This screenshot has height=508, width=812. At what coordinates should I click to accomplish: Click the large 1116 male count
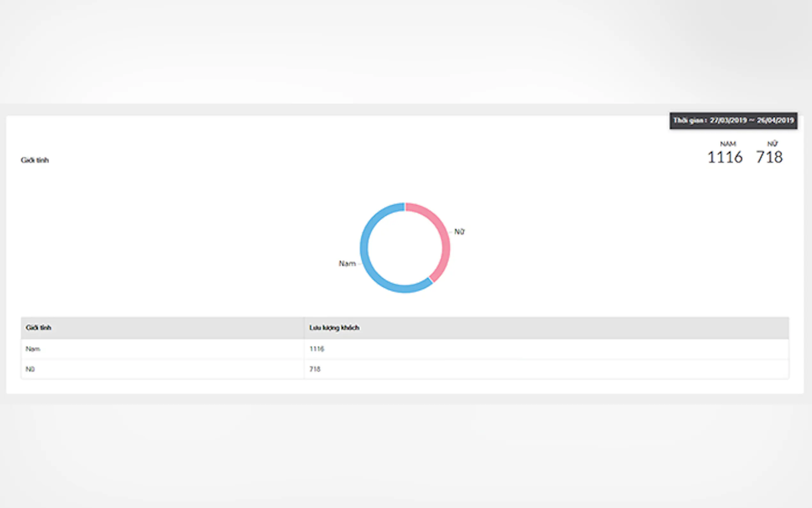coord(725,157)
